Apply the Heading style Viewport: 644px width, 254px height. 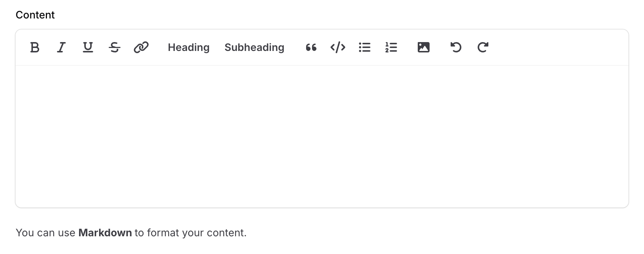click(x=188, y=47)
